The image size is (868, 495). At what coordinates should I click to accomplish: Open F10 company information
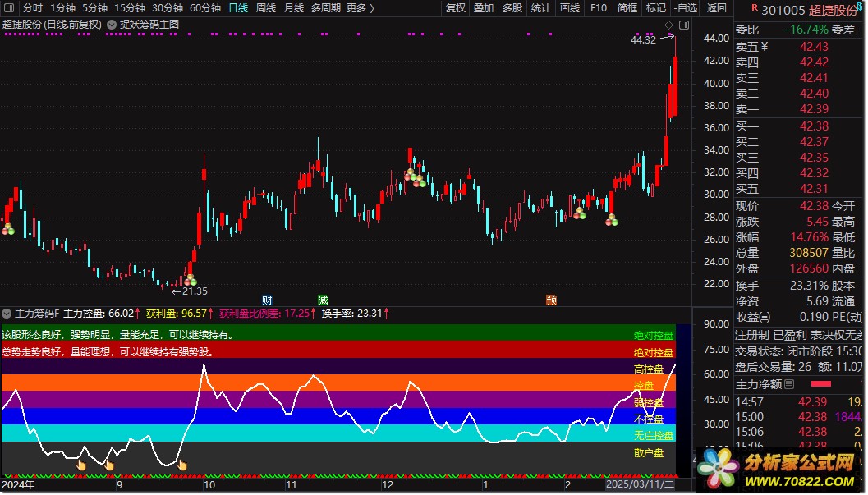pyautogui.click(x=599, y=7)
